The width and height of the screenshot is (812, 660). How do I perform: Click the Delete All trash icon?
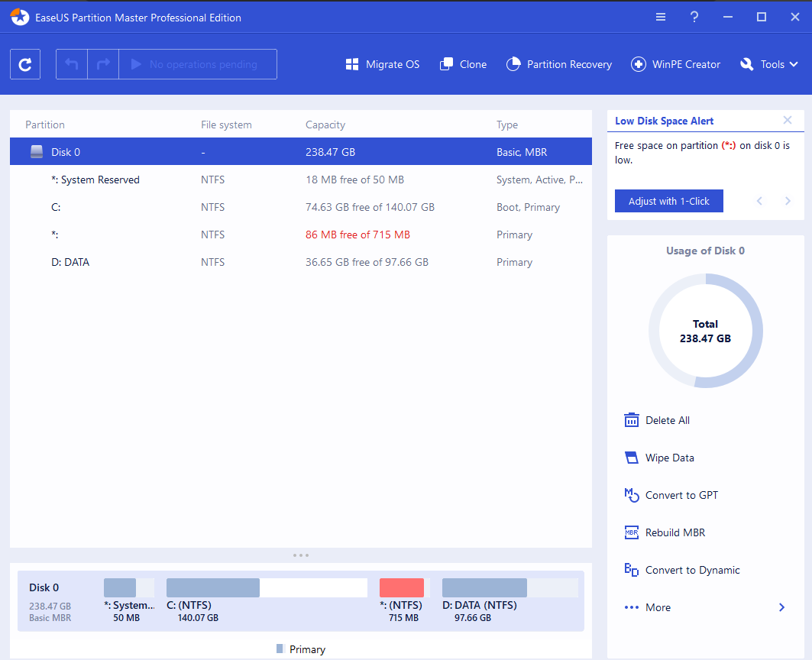(x=631, y=420)
